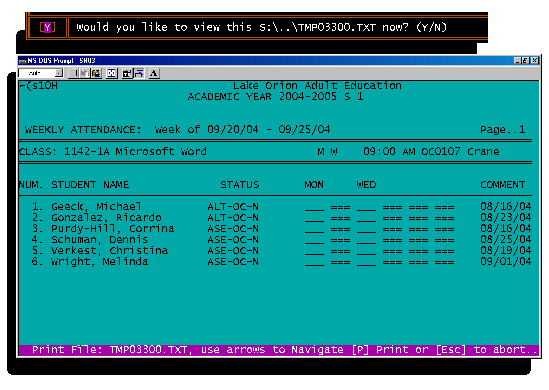Click the [Y] answer field in the prompt
Screen dimensions: 549x390
48,27
